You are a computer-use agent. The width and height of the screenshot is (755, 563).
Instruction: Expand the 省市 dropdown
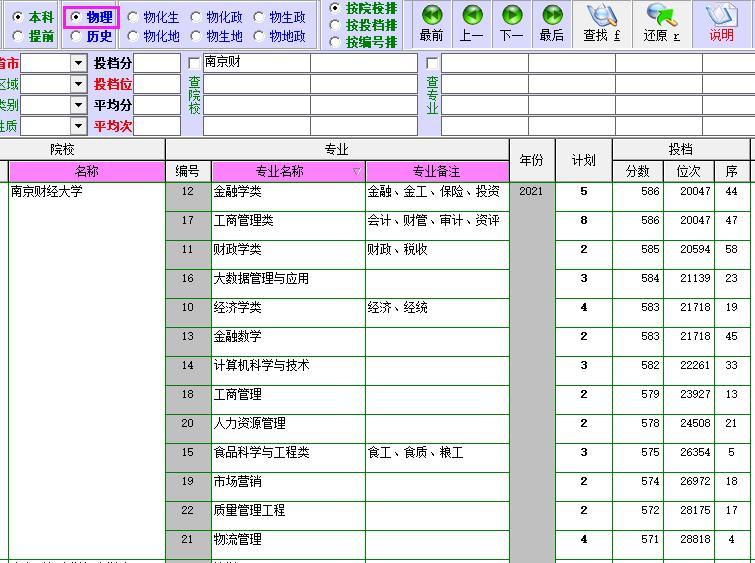pyautogui.click(x=78, y=63)
